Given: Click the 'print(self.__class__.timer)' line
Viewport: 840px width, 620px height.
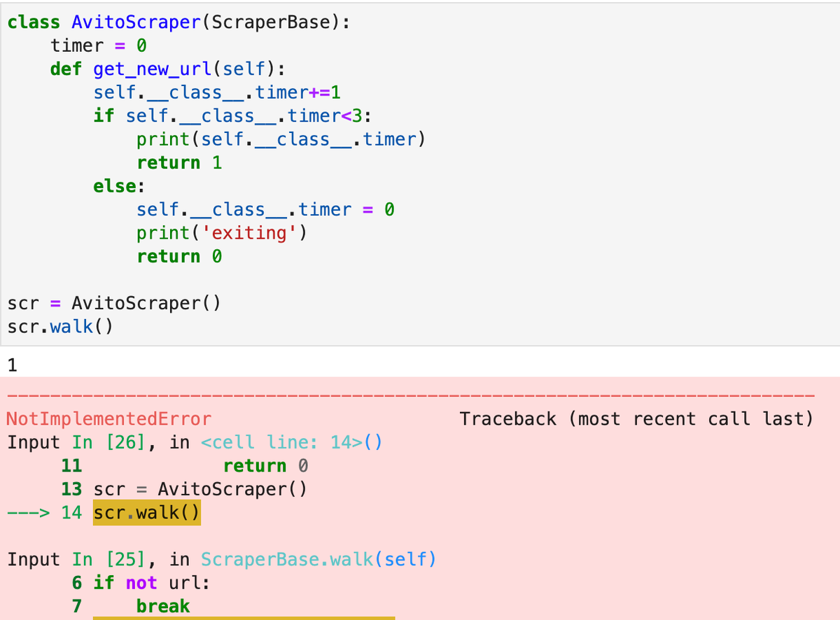Looking at the screenshot, I should point(281,139).
